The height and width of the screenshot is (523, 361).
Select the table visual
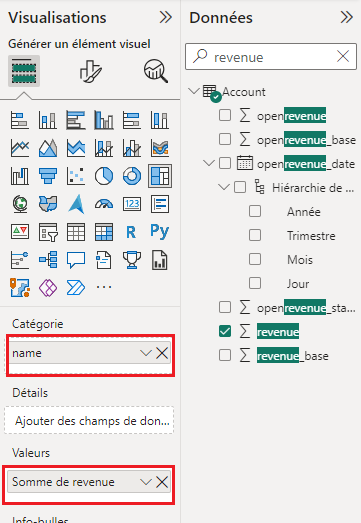pos(76,232)
